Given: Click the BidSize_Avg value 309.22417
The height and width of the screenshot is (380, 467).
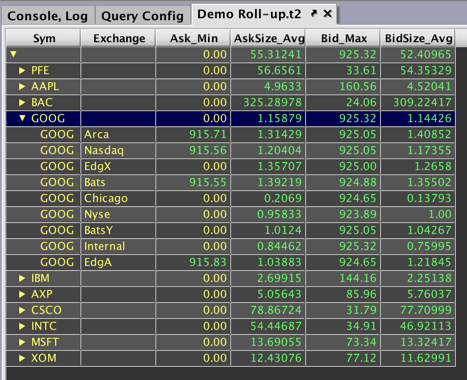Looking at the screenshot, I should [422, 102].
